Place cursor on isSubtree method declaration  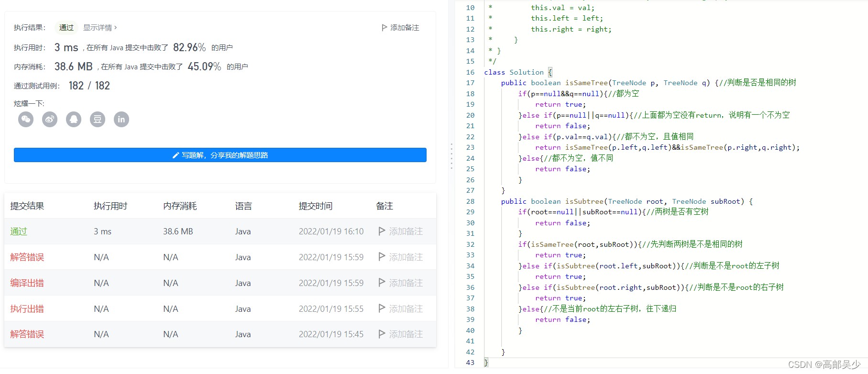[627, 201]
